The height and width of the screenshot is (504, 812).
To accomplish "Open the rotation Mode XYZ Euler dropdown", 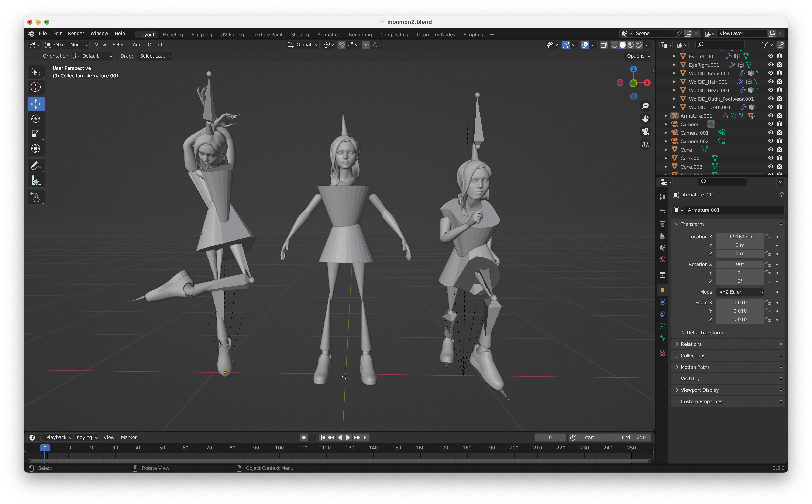I will coord(740,292).
